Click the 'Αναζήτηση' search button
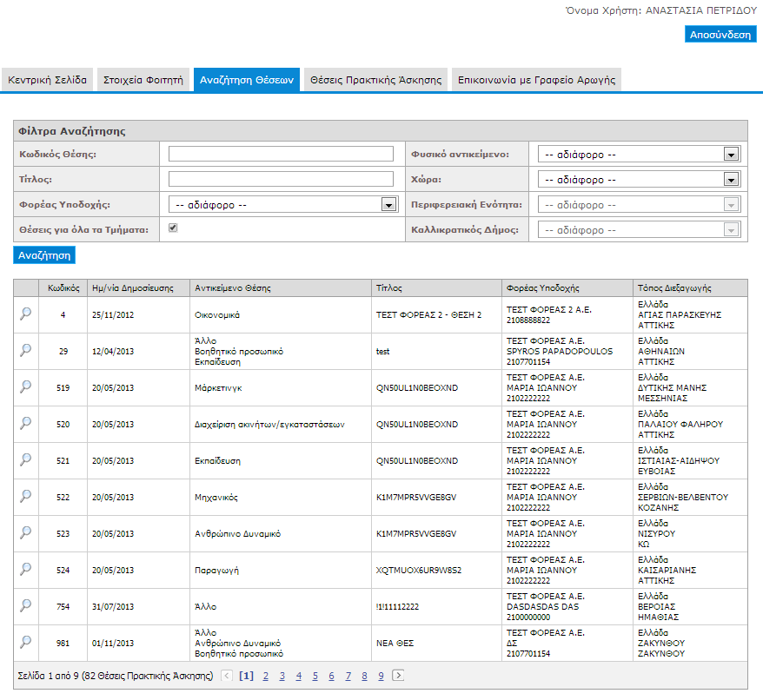763x700 pixels. [x=44, y=255]
